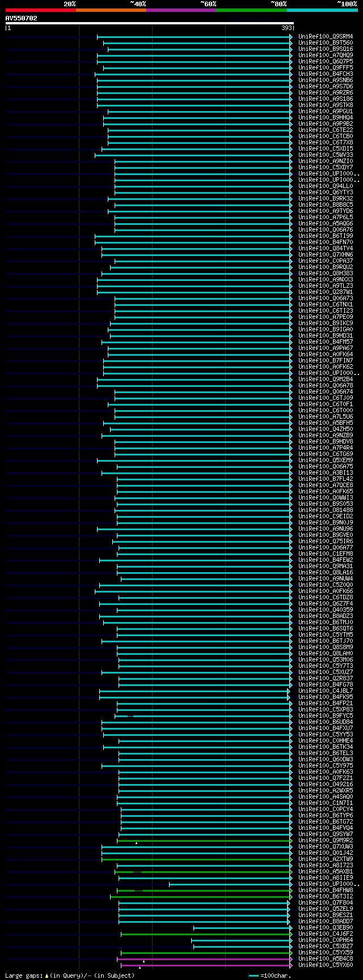Click the orange ~40% legend segment
The width and height of the screenshot is (363, 980).
pyautogui.click(x=111, y=10)
